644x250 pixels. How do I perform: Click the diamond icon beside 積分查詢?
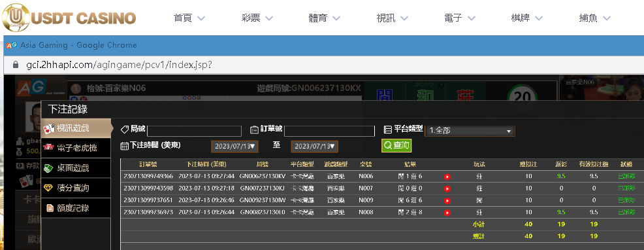pyautogui.click(x=49, y=188)
